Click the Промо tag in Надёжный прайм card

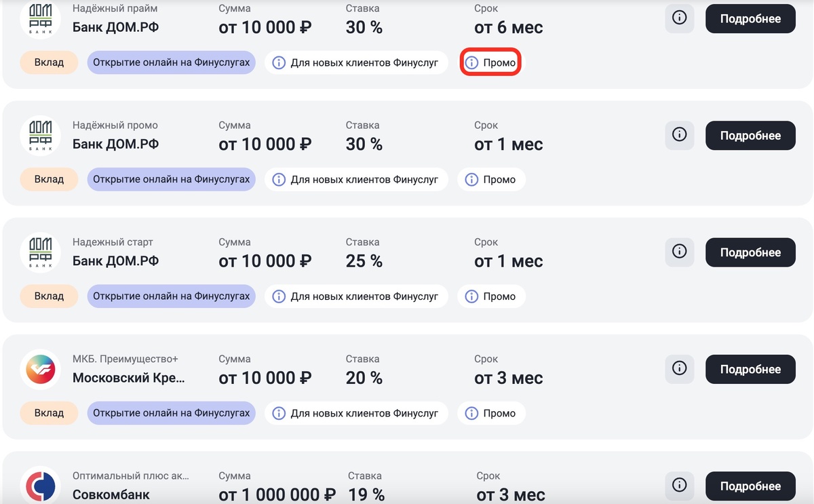point(490,62)
